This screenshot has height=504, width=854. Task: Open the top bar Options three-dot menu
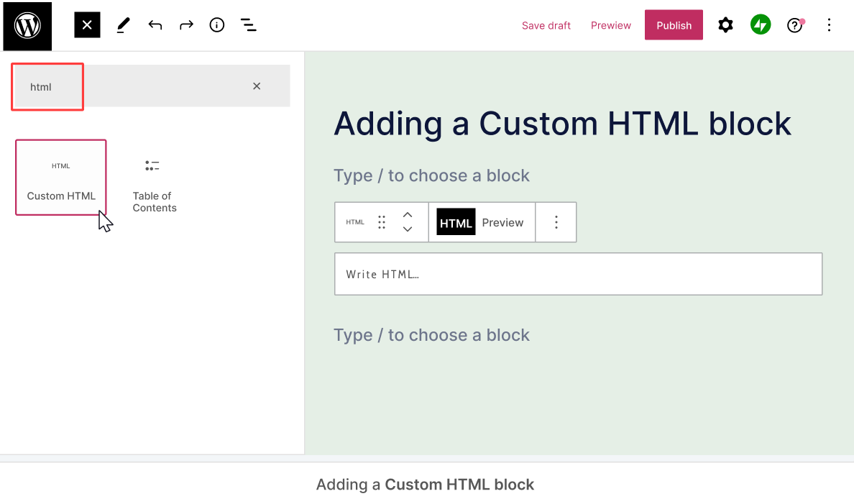(829, 25)
